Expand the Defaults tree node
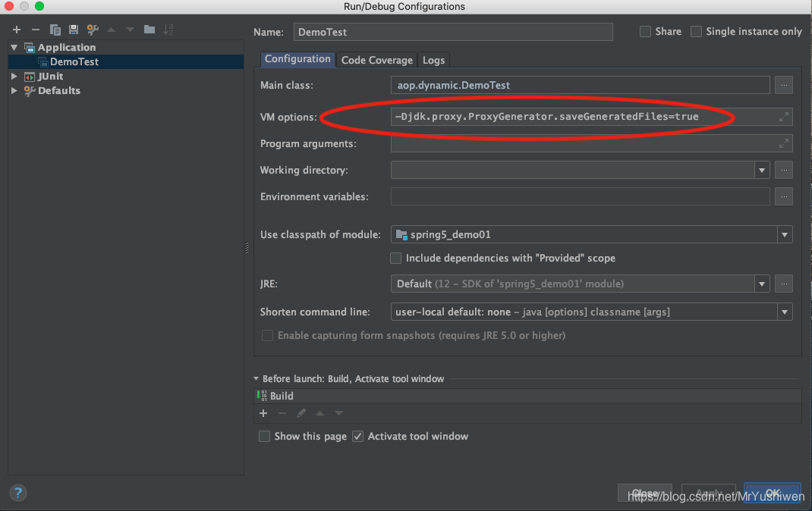The width and height of the screenshot is (812, 511). click(x=14, y=90)
